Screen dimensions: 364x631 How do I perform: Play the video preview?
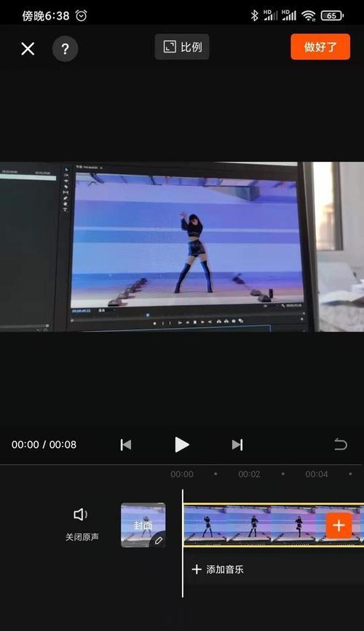pos(182,444)
